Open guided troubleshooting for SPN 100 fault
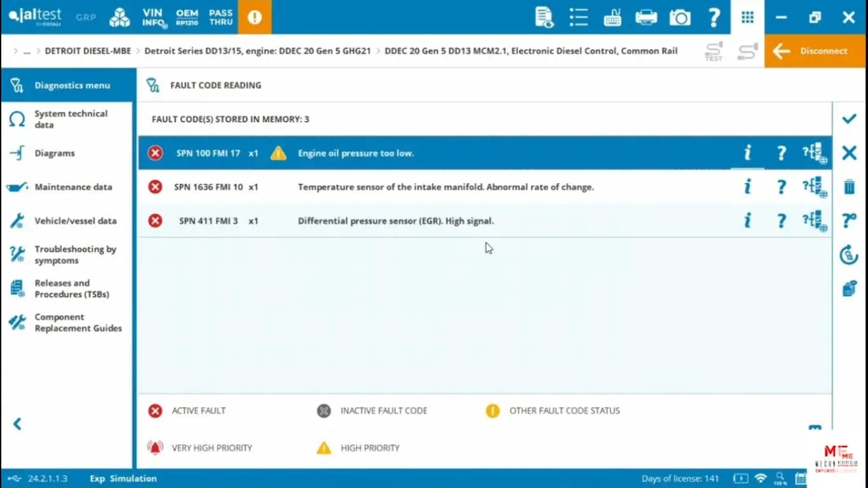The image size is (868, 488). coord(814,152)
